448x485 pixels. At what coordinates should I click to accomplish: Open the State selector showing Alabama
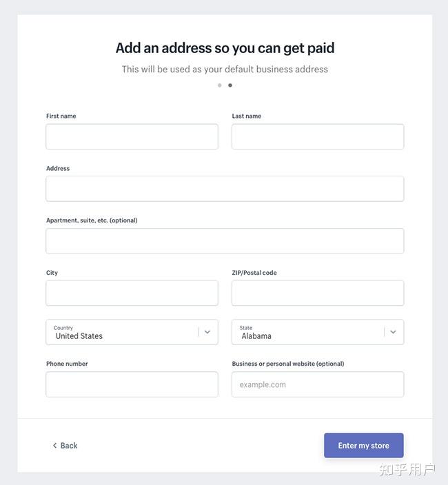[310, 332]
